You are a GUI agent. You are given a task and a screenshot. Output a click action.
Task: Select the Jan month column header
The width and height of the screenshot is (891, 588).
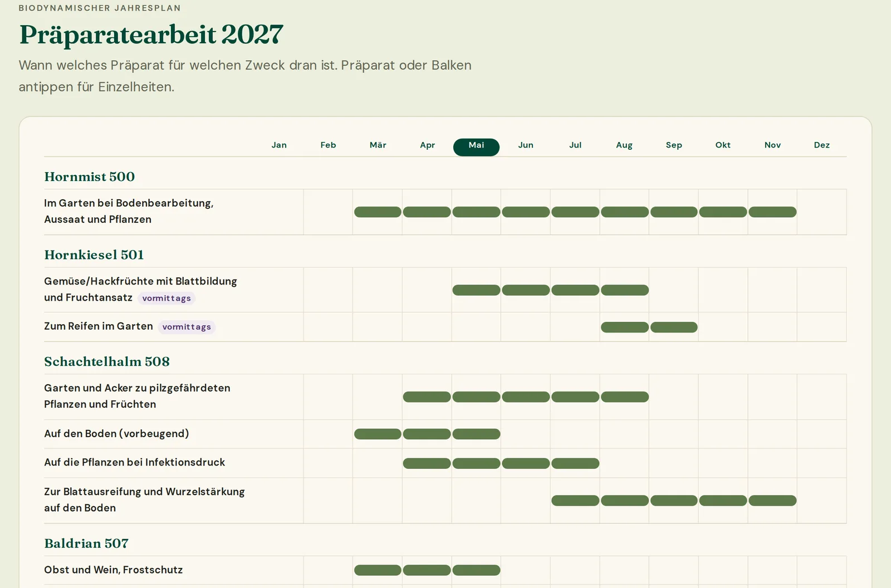click(279, 145)
